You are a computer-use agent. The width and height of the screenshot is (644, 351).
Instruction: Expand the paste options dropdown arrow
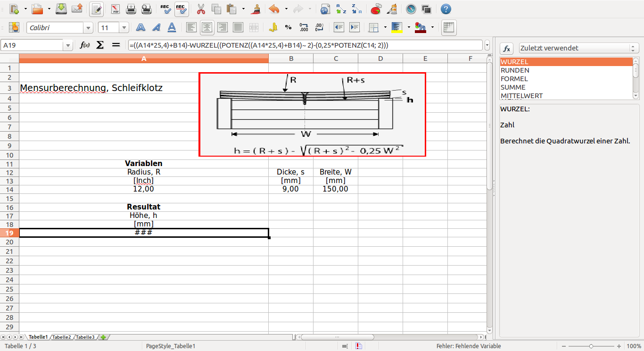pyautogui.click(x=243, y=8)
